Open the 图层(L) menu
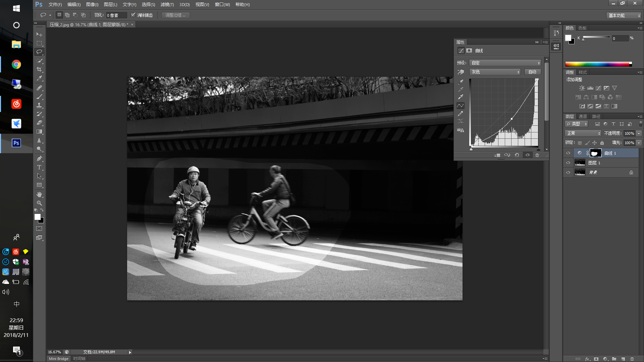 110,4
